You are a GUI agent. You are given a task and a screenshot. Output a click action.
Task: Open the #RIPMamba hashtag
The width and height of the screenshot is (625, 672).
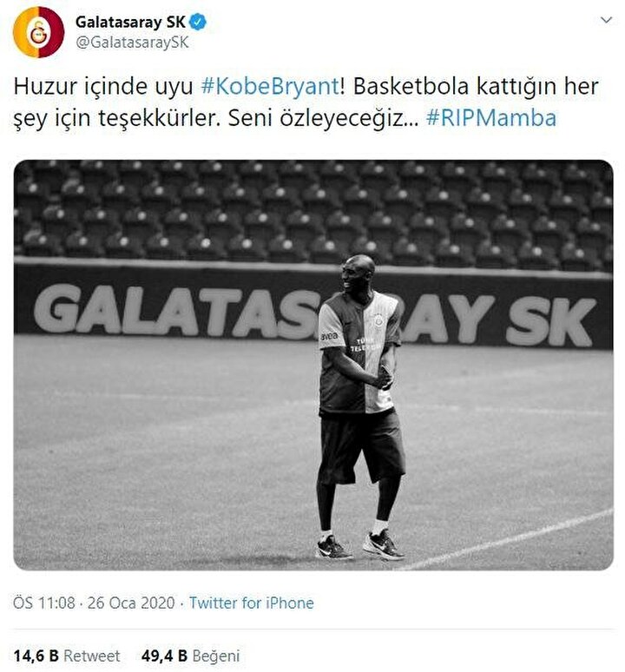tap(491, 118)
